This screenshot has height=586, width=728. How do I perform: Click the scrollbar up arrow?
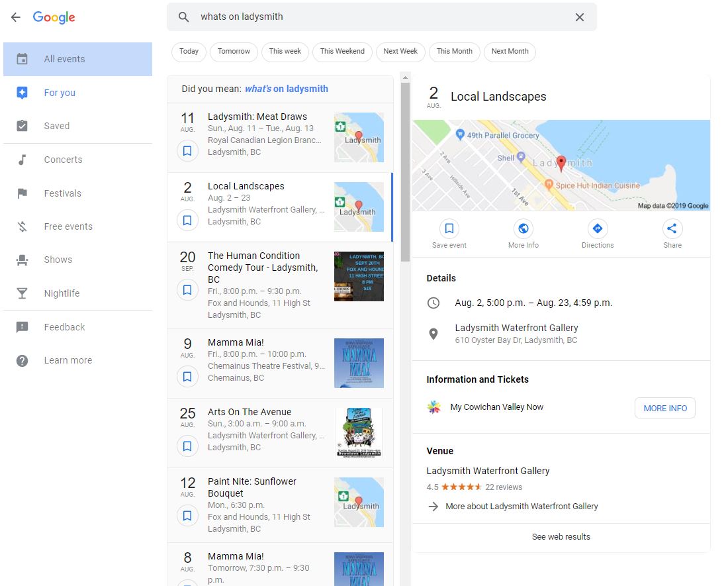(x=405, y=77)
